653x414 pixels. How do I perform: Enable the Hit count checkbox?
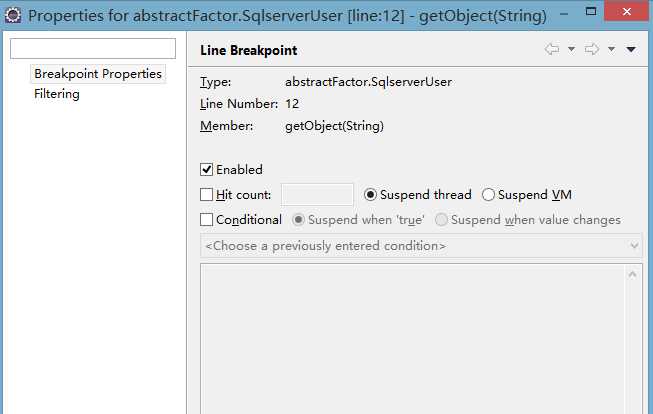[207, 195]
